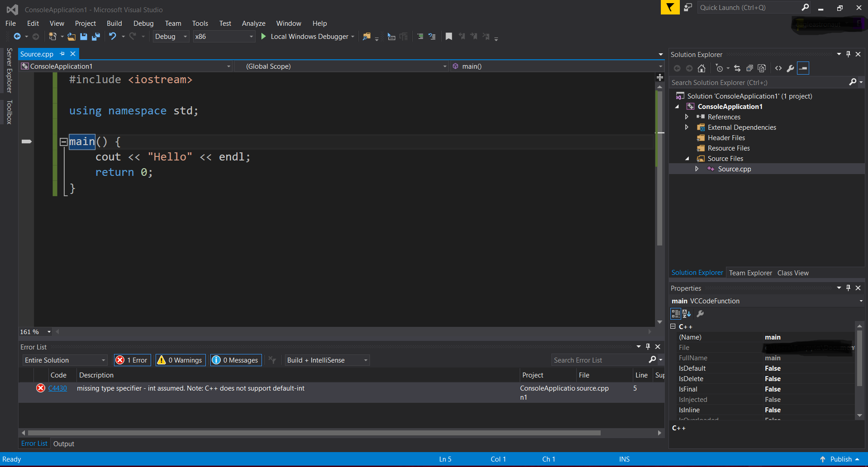This screenshot has height=467, width=868.
Task: Toggle Show All Files in Solution Explorer
Action: (762, 68)
